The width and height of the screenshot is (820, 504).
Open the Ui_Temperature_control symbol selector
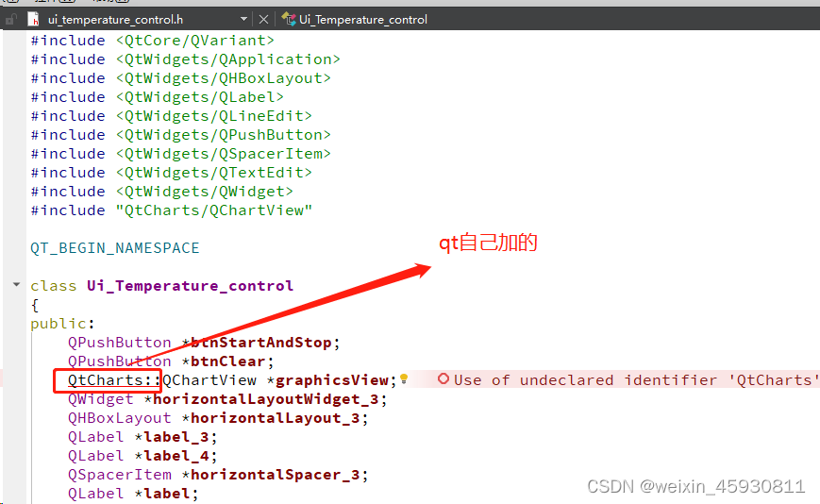[363, 20]
